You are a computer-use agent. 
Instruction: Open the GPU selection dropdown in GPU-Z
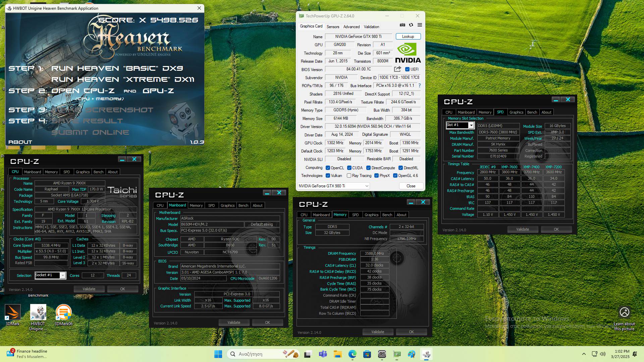333,186
